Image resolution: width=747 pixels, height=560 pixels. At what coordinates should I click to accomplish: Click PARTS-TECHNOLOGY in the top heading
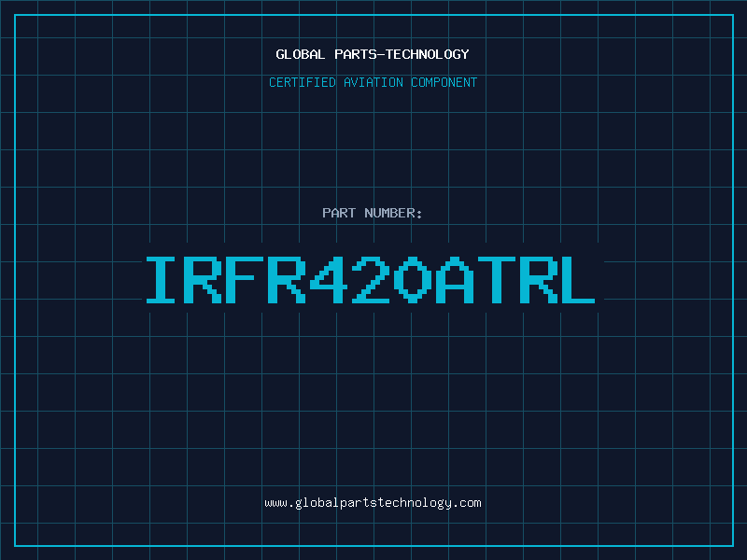(x=402, y=55)
